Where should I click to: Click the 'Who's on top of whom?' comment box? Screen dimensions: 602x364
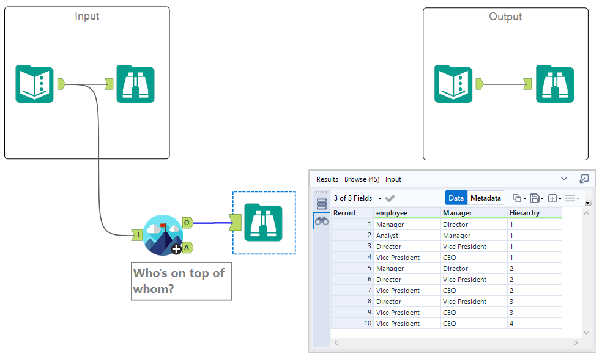point(182,281)
